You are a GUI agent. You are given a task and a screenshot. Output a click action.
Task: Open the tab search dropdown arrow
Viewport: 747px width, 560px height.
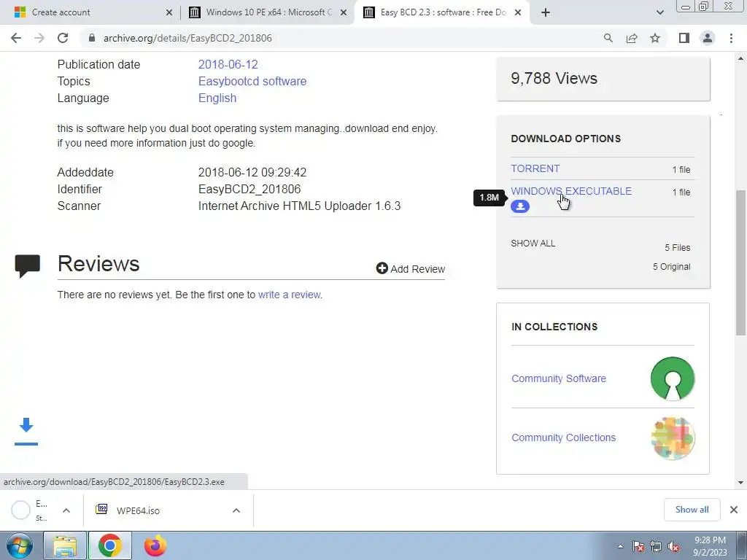click(659, 12)
